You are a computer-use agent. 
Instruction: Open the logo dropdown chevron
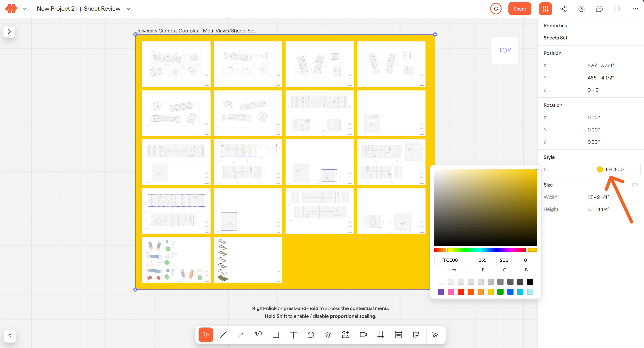point(24,9)
